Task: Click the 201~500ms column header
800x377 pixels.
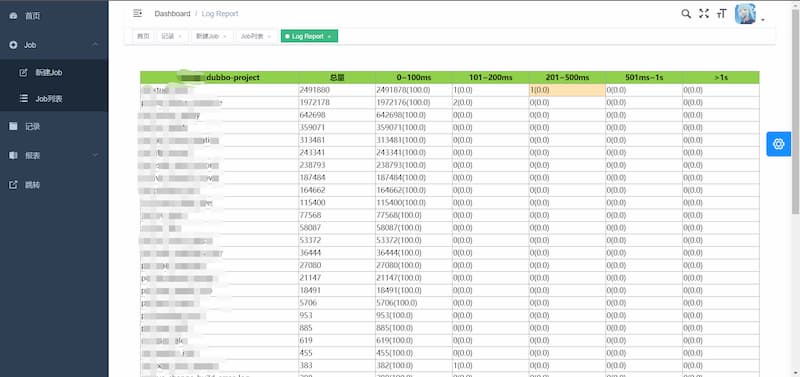Action: coord(567,78)
